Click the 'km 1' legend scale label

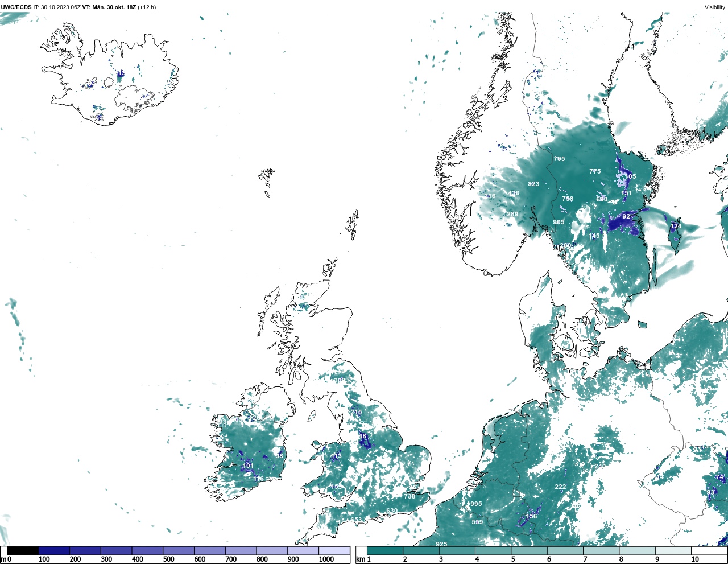(x=363, y=559)
